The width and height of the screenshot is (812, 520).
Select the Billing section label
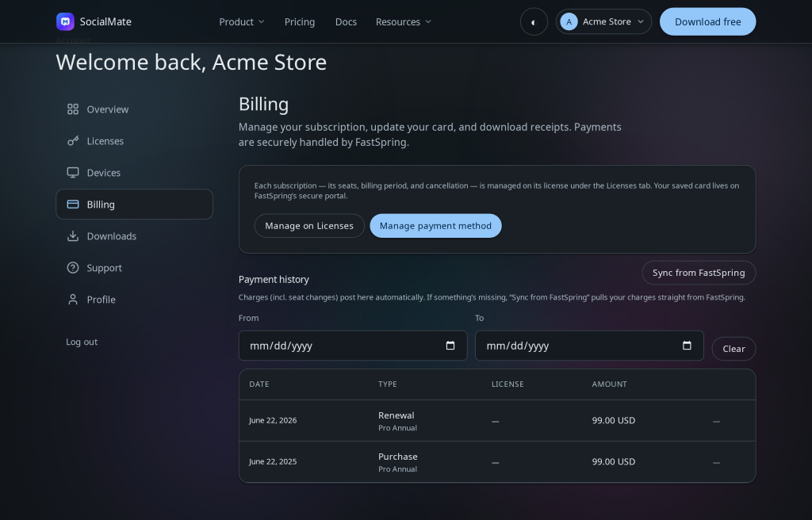[x=101, y=205]
